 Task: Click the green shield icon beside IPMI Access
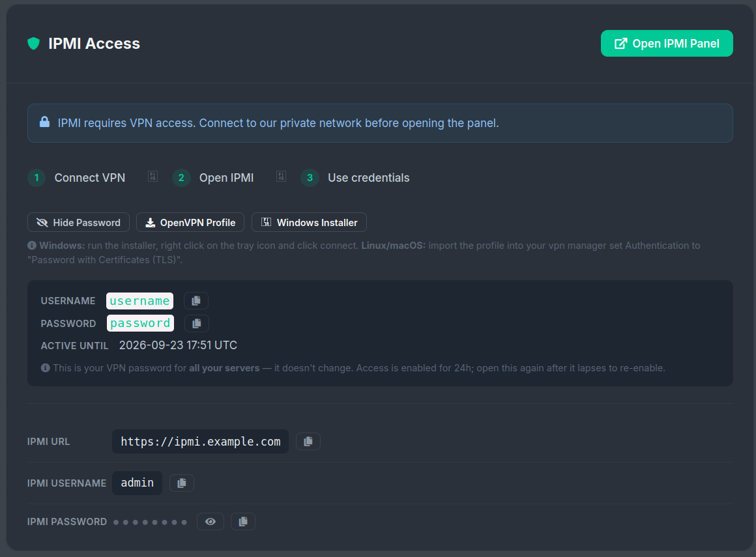(x=34, y=44)
